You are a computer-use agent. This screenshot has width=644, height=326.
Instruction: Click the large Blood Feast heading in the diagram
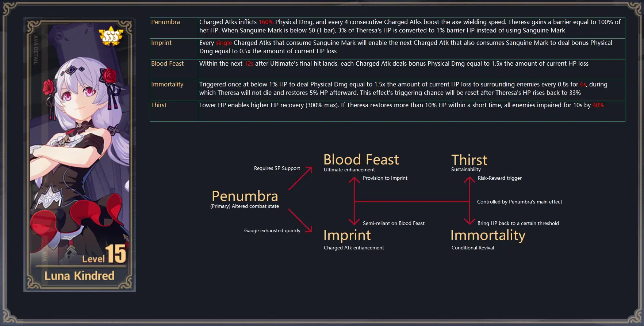click(x=361, y=160)
